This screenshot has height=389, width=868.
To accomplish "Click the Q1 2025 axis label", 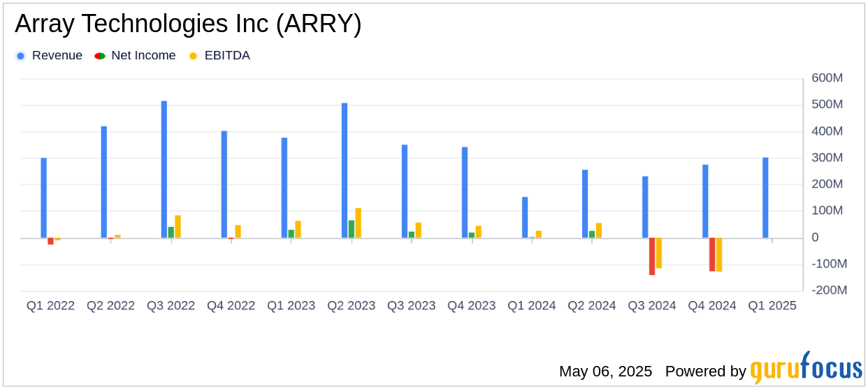I will tap(772, 306).
